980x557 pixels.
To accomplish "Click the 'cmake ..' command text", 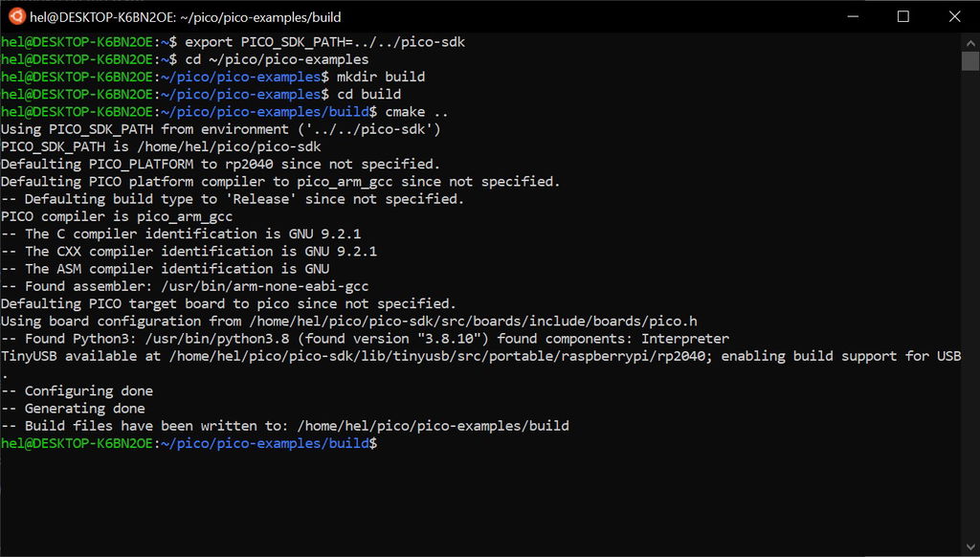I will [x=416, y=112].
